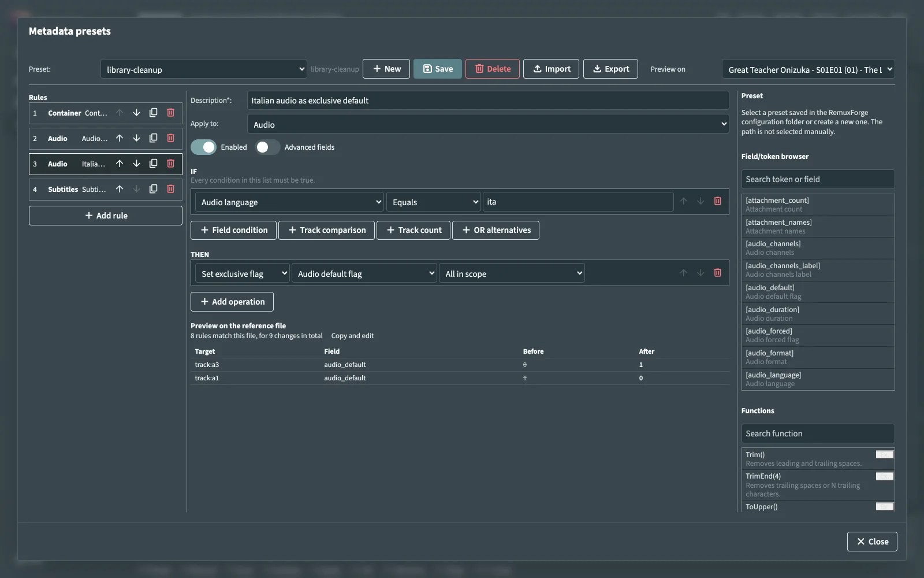Open the Set exclusive flag dropdown
Screen dimensions: 924x578
pos(242,273)
